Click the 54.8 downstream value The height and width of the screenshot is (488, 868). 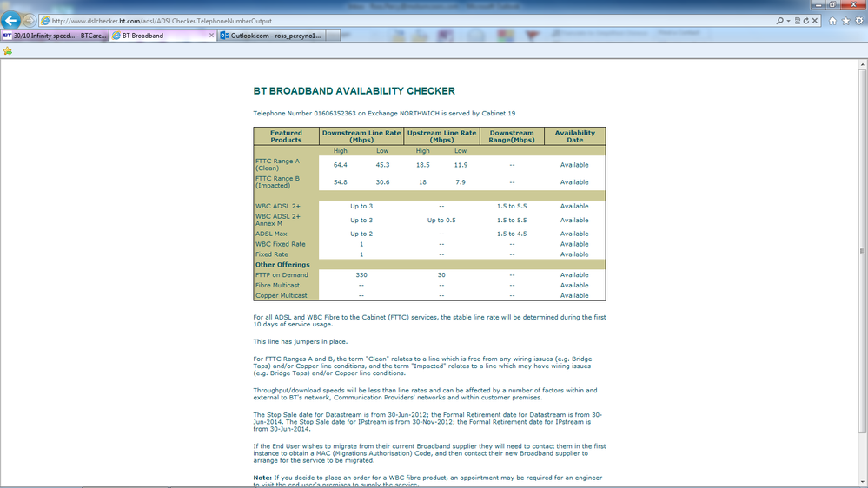341,182
